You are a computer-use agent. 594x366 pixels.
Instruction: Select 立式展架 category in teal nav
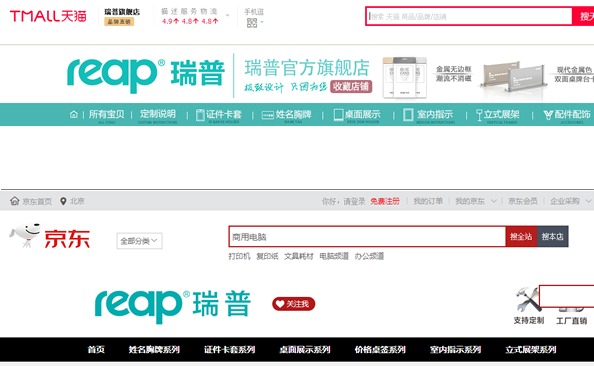tap(497, 115)
